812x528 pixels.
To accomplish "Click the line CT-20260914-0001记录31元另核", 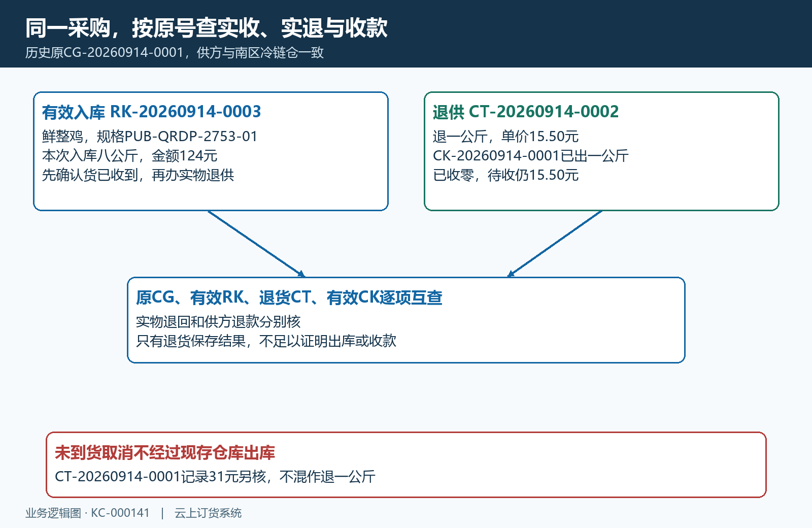I will pos(160,477).
